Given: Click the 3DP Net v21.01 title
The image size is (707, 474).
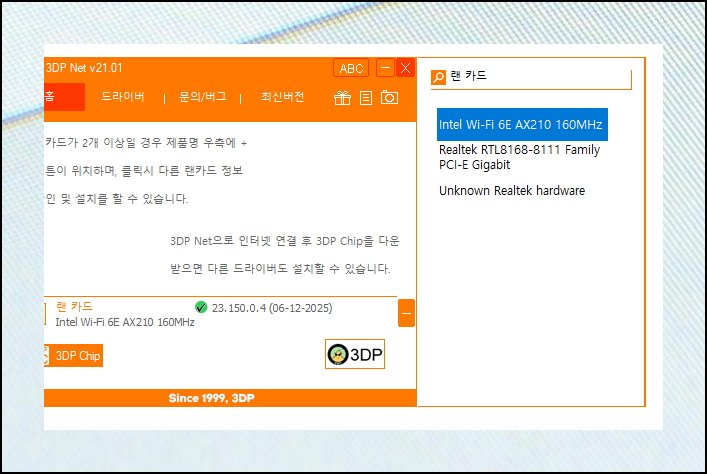Looking at the screenshot, I should tap(84, 68).
